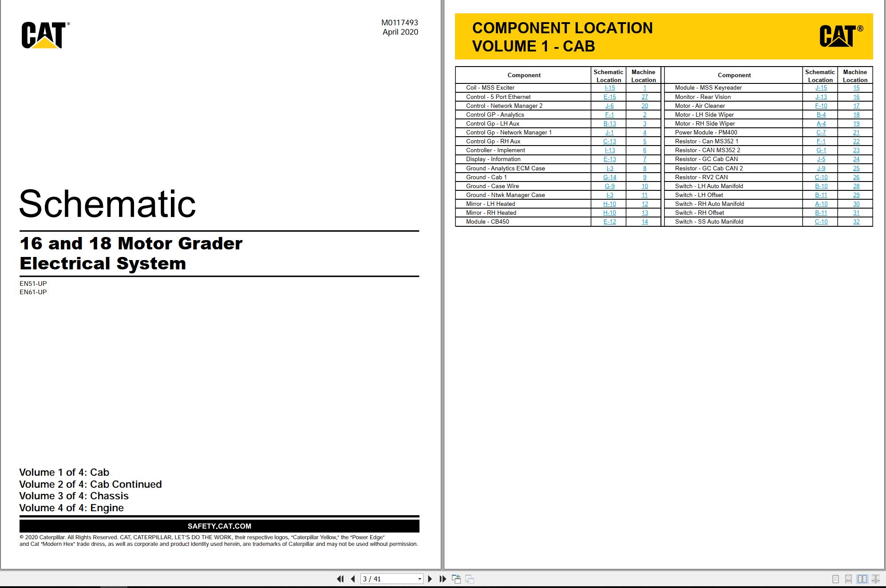Click the page number field showing 3 / 41
This screenshot has height=588, width=886.
389,579
